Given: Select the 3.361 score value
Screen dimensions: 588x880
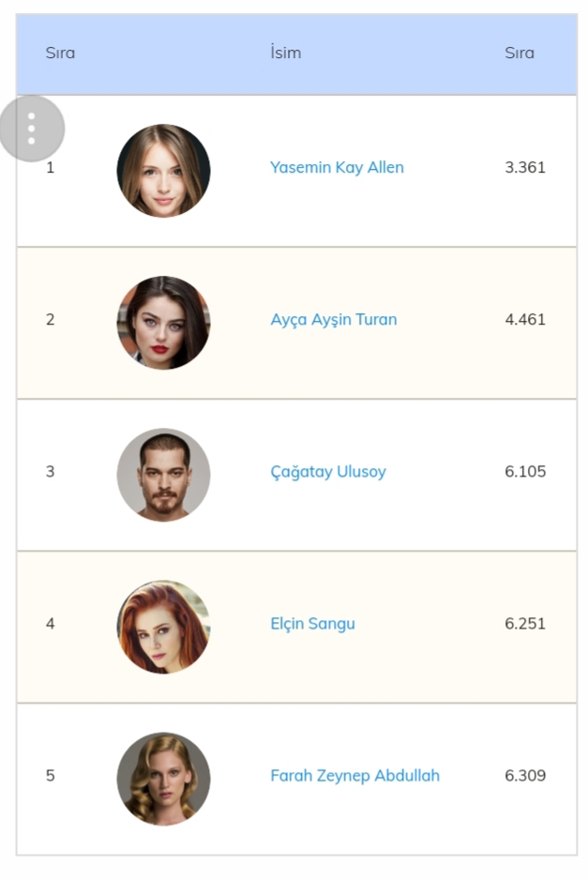Looking at the screenshot, I should (x=524, y=168).
